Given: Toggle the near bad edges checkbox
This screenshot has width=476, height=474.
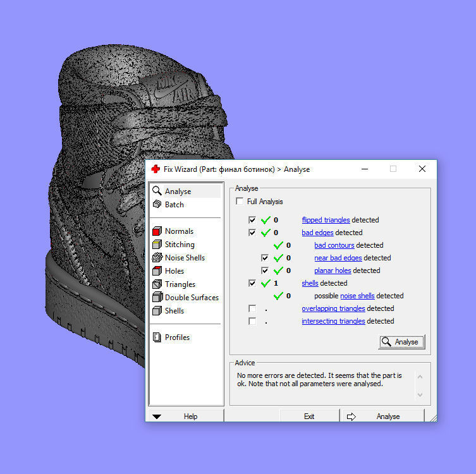Looking at the screenshot, I should pos(265,258).
